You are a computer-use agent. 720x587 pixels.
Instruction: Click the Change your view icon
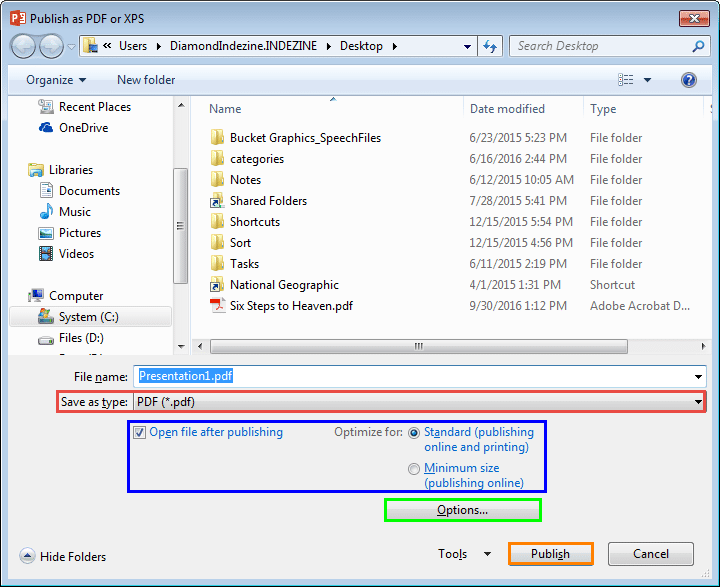pyautogui.click(x=625, y=80)
